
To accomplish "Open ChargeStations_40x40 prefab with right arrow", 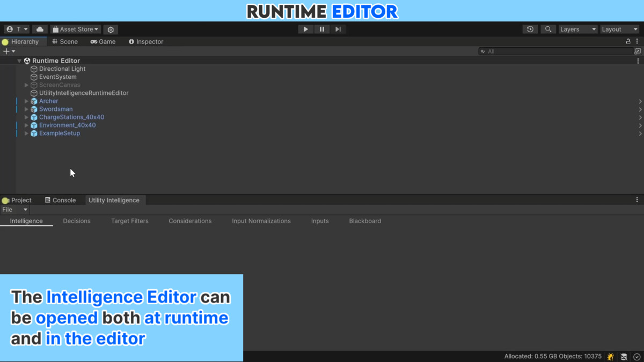I will coord(640,117).
